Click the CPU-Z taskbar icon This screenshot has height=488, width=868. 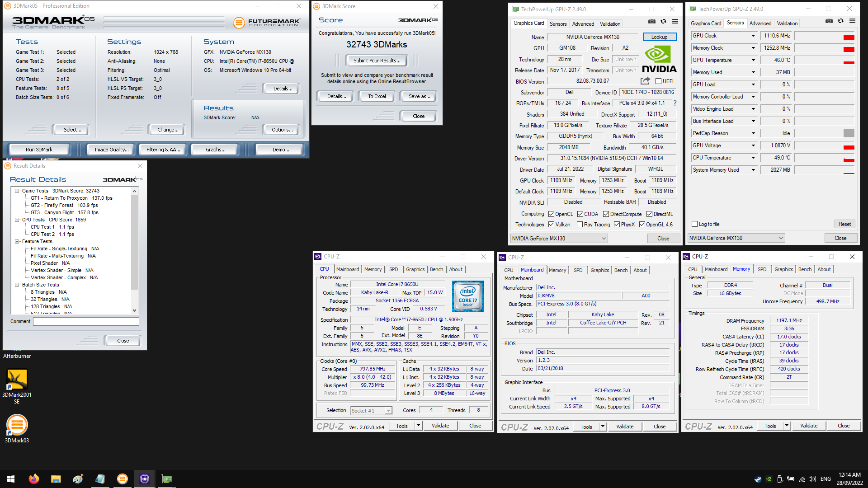(145, 479)
